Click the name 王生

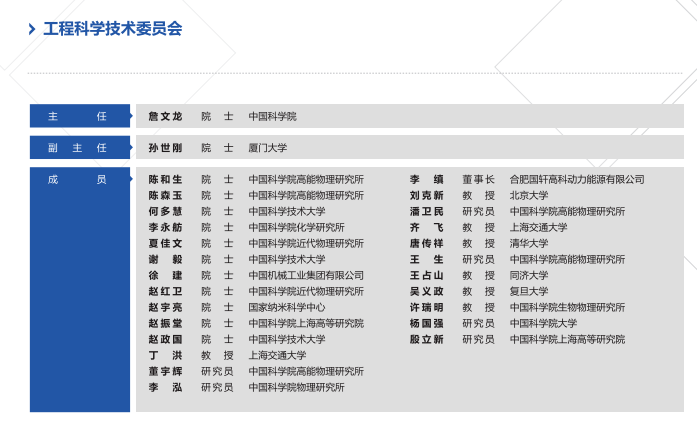pyautogui.click(x=427, y=260)
